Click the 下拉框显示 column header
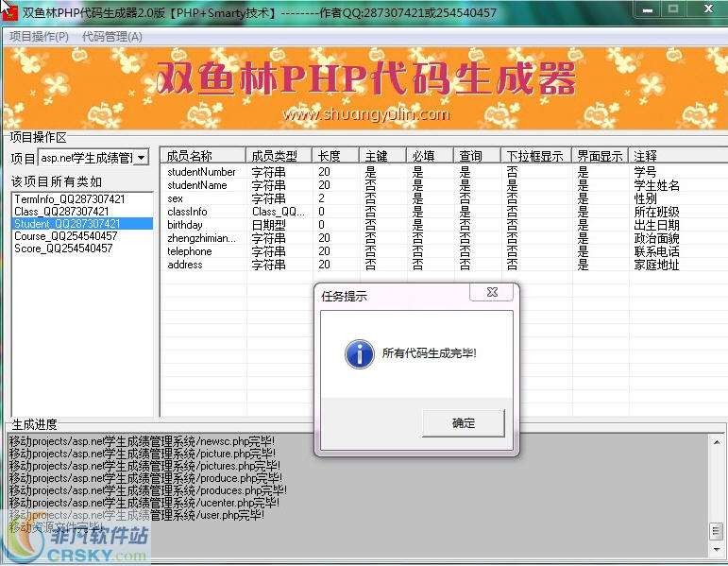This screenshot has height=566, width=728. click(536, 156)
